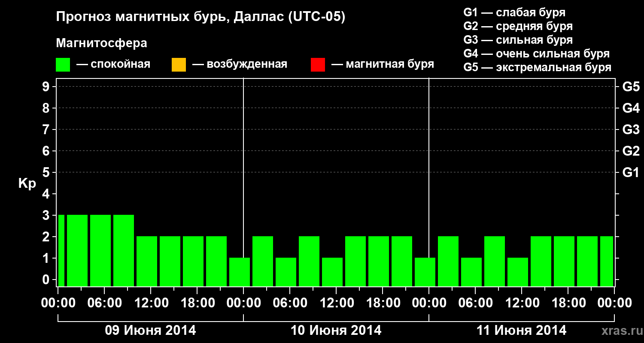Click the Kp axis value 5
The width and height of the screenshot is (644, 343).
[x=47, y=172]
